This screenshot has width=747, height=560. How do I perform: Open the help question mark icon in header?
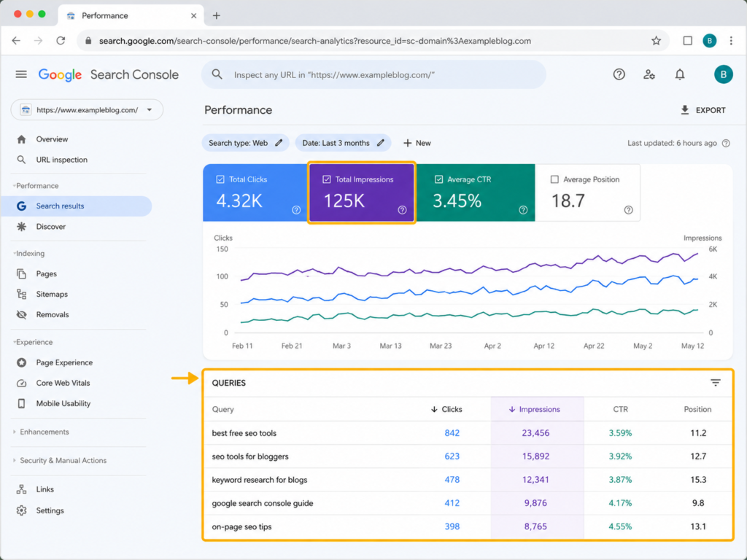pyautogui.click(x=619, y=74)
